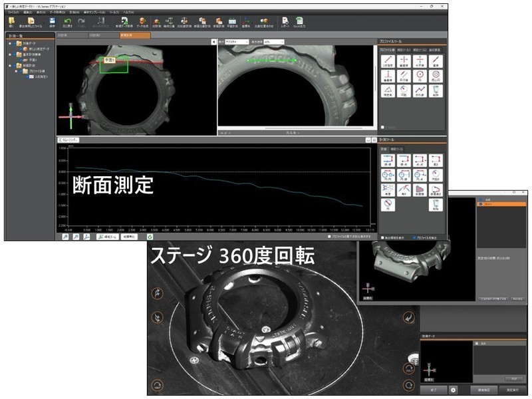The width and height of the screenshot is (532, 399).
Task: Open the ファイル menu
Action: [x=13, y=12]
